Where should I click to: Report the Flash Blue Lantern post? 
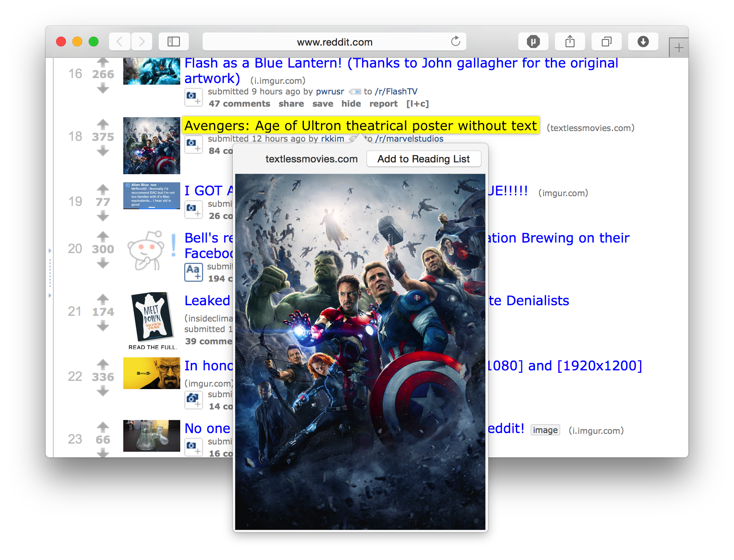point(383,104)
